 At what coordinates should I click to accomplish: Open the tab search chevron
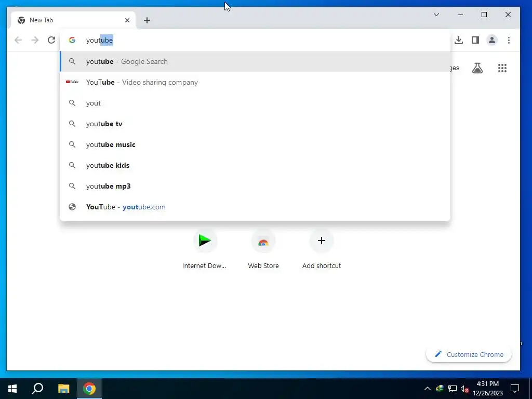pos(436,15)
